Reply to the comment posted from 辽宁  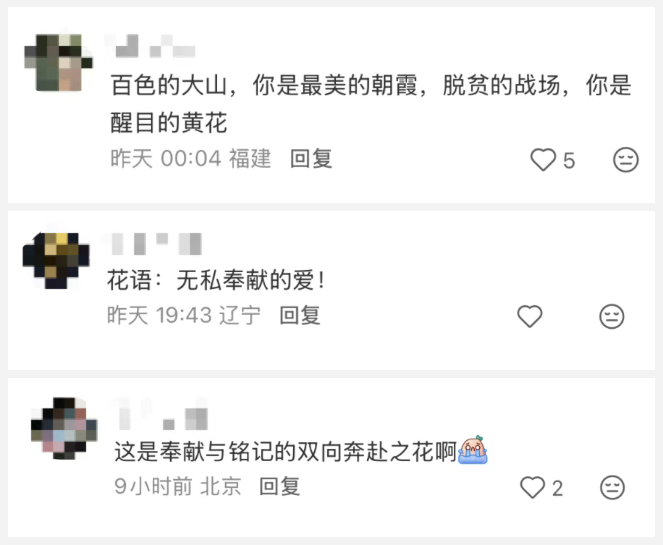(x=300, y=315)
